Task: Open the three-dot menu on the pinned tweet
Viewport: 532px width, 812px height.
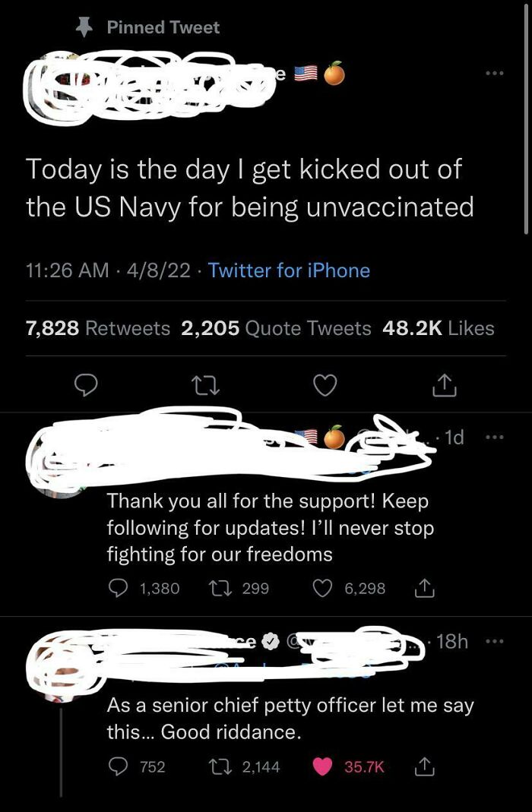Action: coord(494,72)
